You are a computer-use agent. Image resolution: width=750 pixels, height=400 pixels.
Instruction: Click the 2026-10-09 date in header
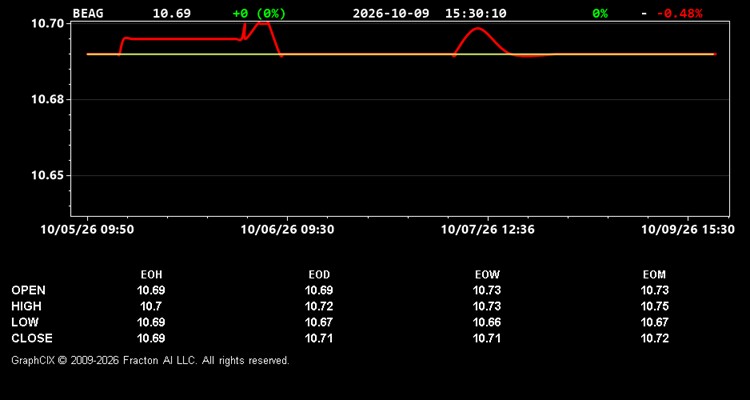(x=391, y=13)
